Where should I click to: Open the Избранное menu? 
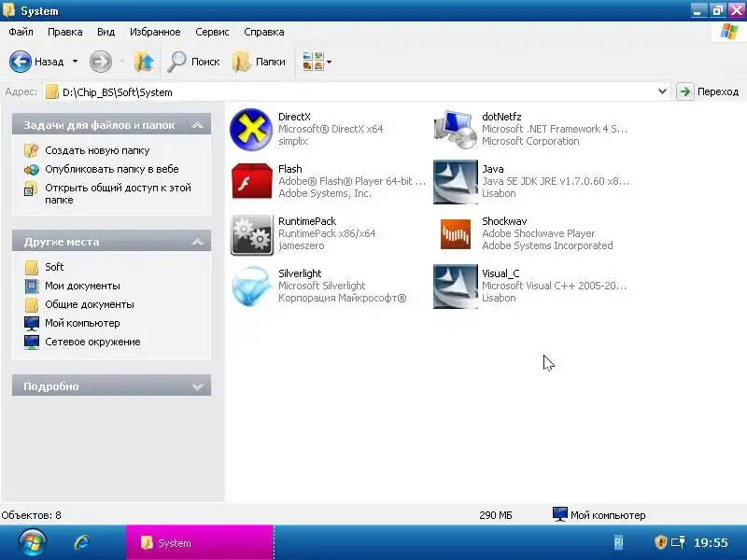tap(155, 32)
